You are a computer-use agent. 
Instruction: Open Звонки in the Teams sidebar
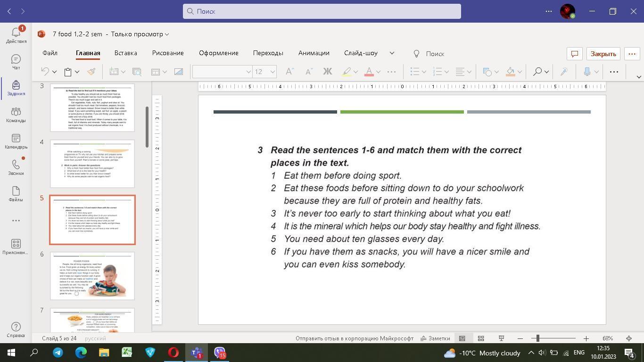click(16, 167)
